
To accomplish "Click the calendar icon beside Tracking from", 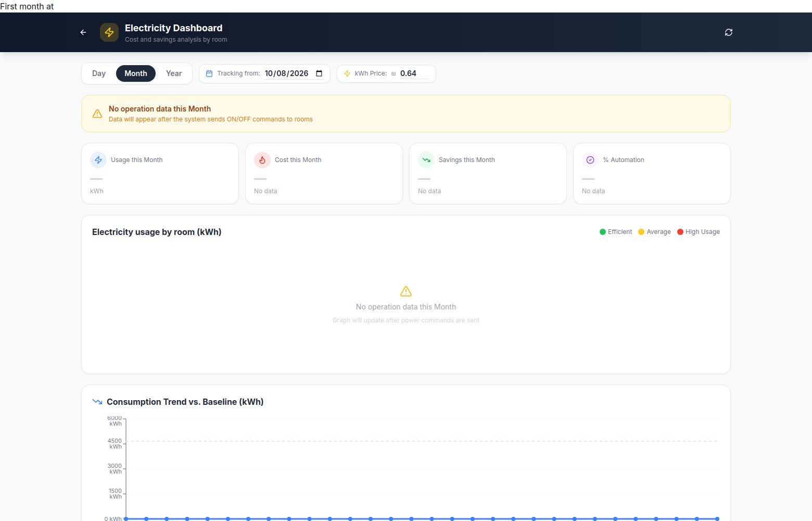I will pyautogui.click(x=209, y=73).
